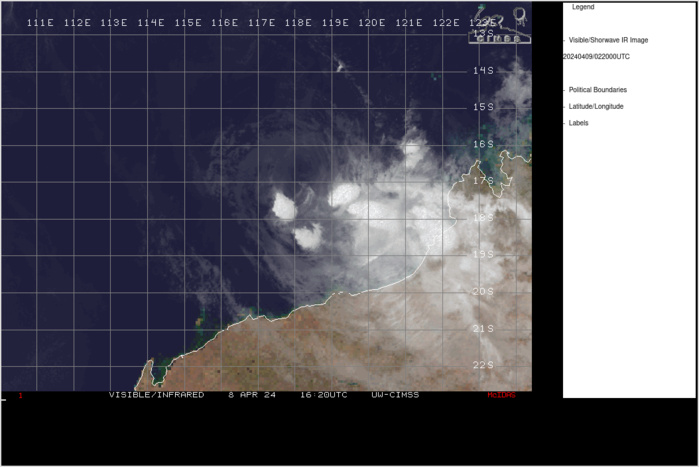Click the 20S latitude label

click(x=484, y=291)
